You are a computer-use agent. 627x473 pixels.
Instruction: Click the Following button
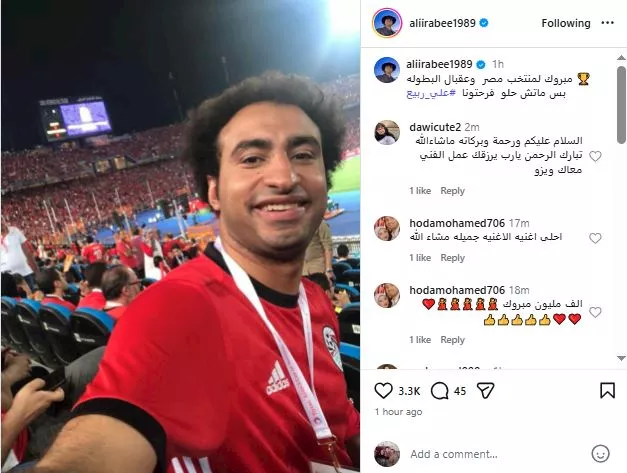pos(566,23)
